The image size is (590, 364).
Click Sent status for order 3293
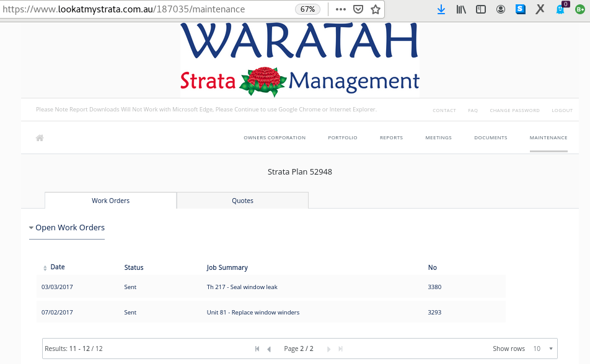pos(130,312)
